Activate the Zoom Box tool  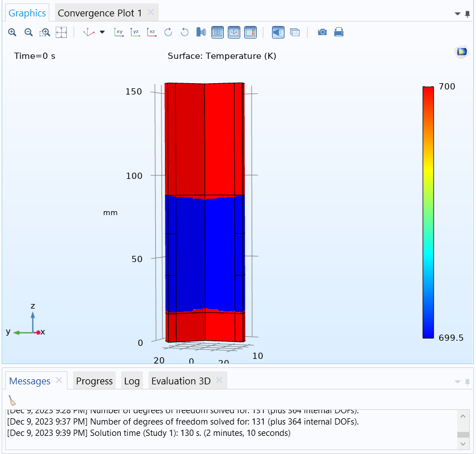(45, 32)
